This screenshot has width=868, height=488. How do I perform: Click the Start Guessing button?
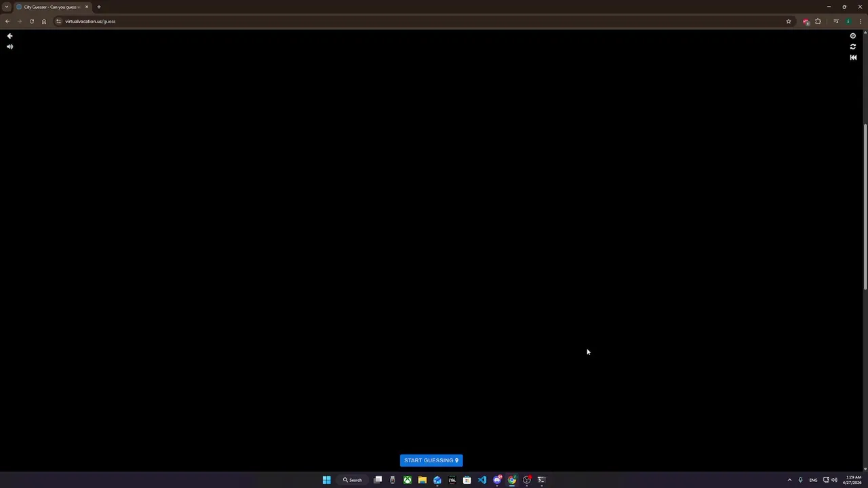click(x=431, y=460)
